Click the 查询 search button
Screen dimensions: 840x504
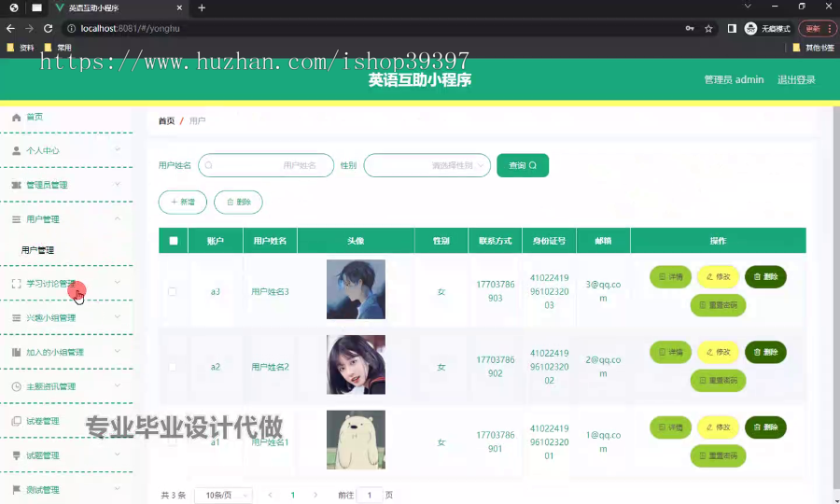[x=523, y=165]
